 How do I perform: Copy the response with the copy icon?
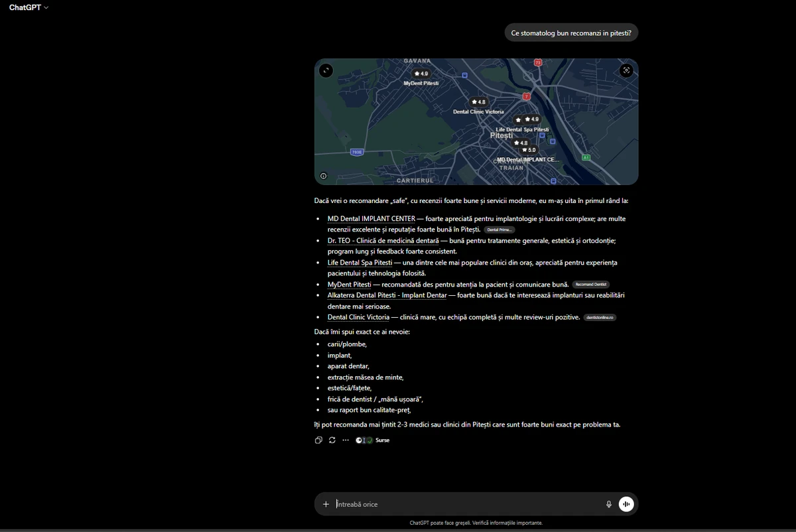tap(318, 440)
